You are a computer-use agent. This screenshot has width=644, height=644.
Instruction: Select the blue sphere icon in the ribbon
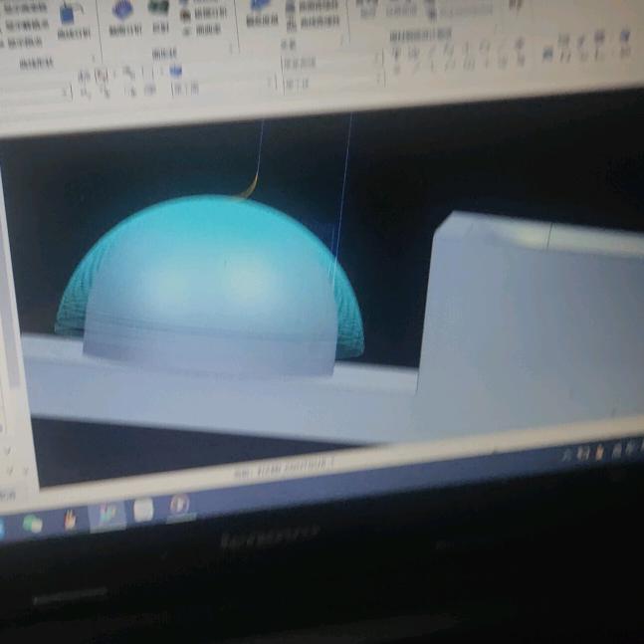point(122,11)
